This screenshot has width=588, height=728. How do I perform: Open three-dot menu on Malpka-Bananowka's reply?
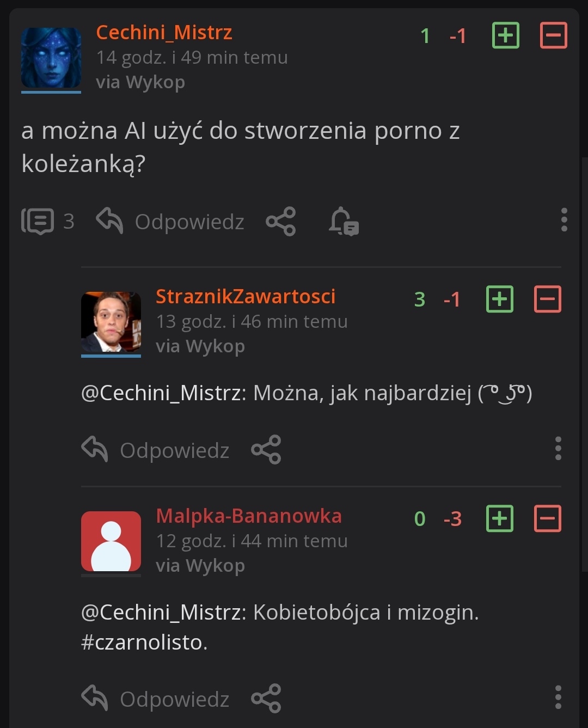[x=558, y=698]
